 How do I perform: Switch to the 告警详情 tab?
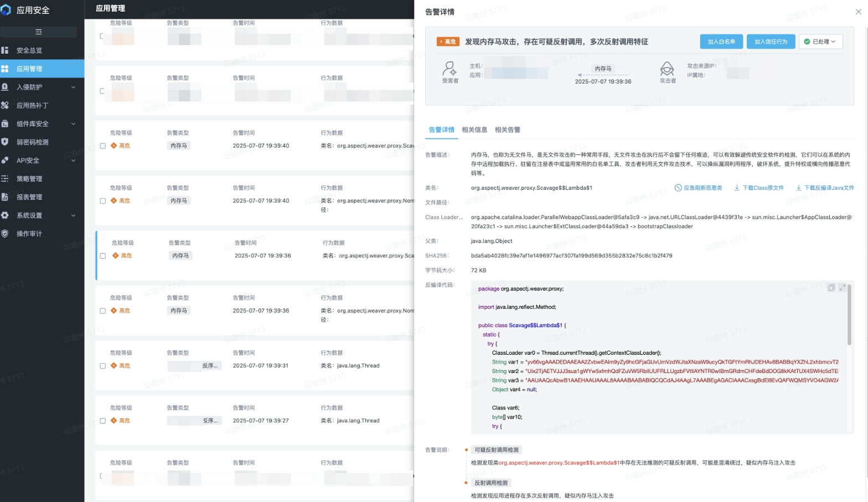click(441, 130)
